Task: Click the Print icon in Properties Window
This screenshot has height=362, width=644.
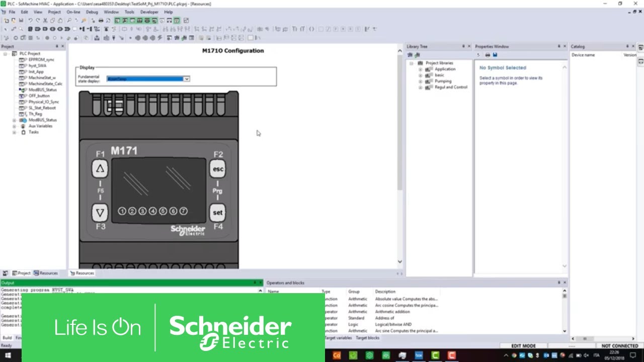Action: coord(488,55)
